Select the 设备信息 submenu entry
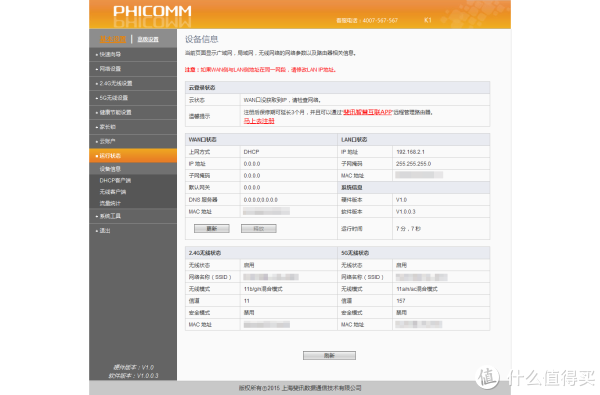The width and height of the screenshot is (600, 395). (133, 169)
